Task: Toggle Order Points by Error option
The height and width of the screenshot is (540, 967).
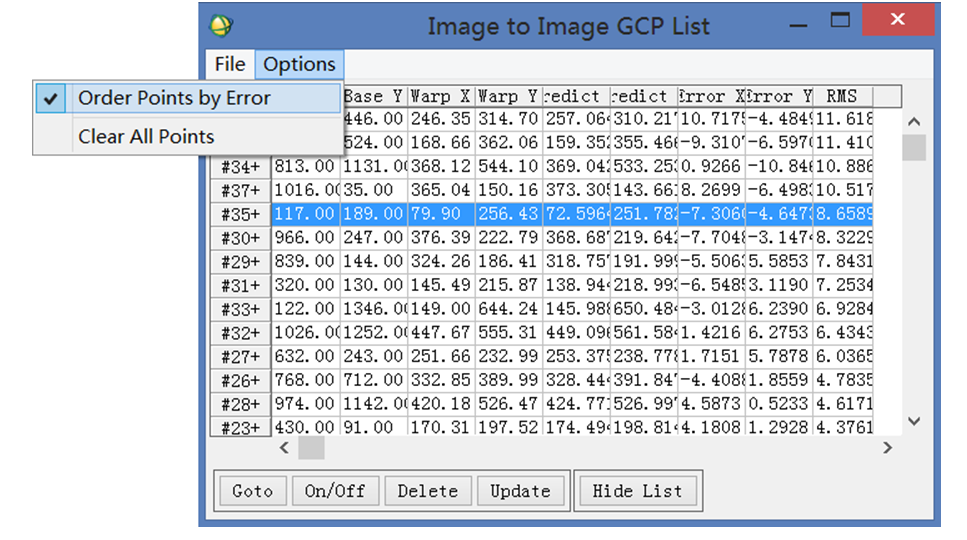Action: 187,98
